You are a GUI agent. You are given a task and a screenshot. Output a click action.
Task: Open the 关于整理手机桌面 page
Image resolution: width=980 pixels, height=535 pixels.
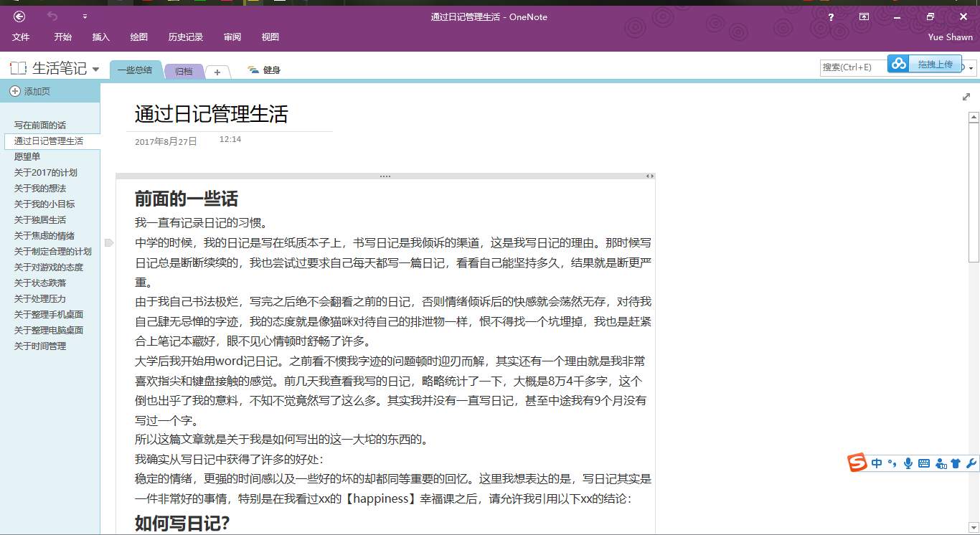pyautogui.click(x=49, y=315)
